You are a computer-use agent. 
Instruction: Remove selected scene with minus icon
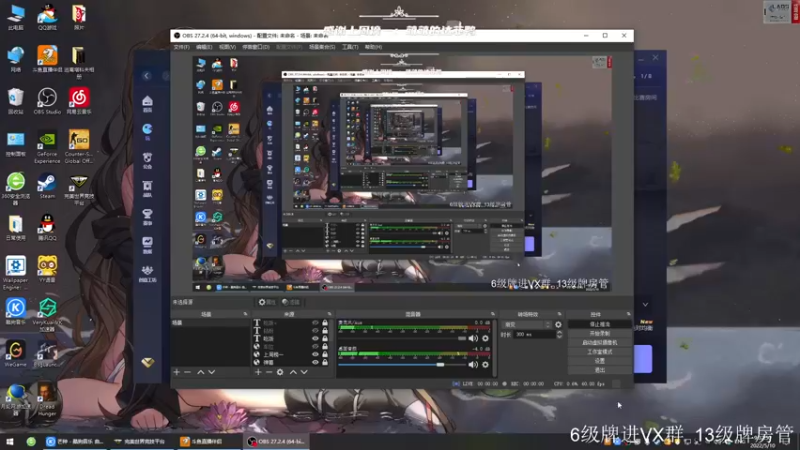point(187,372)
